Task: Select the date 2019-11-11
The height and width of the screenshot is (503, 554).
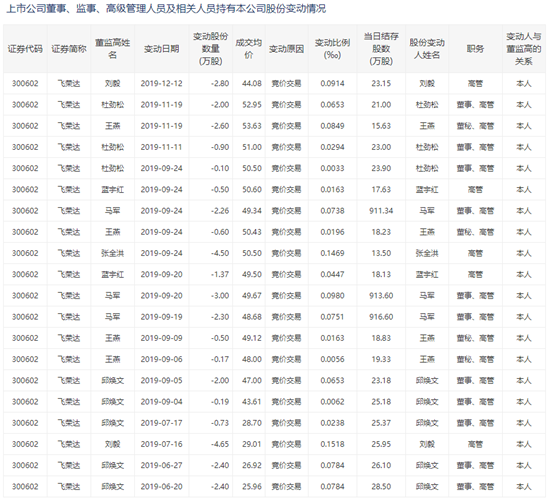Action: click(x=161, y=147)
